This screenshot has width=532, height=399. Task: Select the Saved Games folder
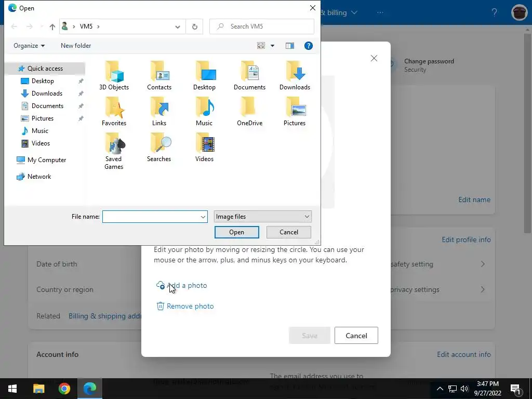point(114,151)
